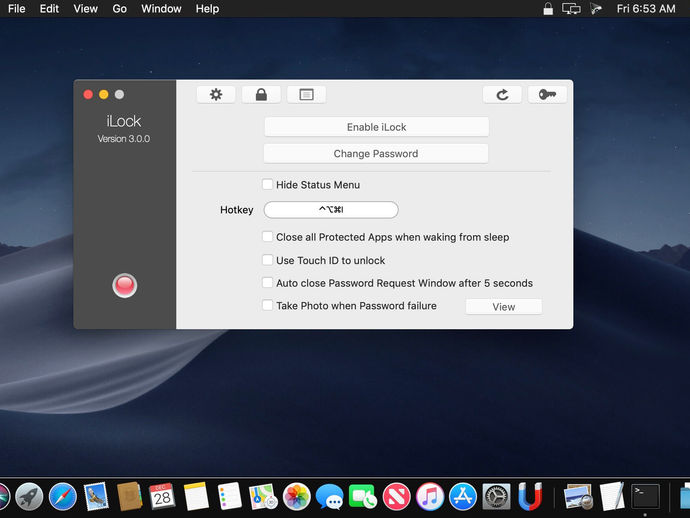Click the circular arrow refresh icon
The height and width of the screenshot is (518, 690).
coord(502,95)
